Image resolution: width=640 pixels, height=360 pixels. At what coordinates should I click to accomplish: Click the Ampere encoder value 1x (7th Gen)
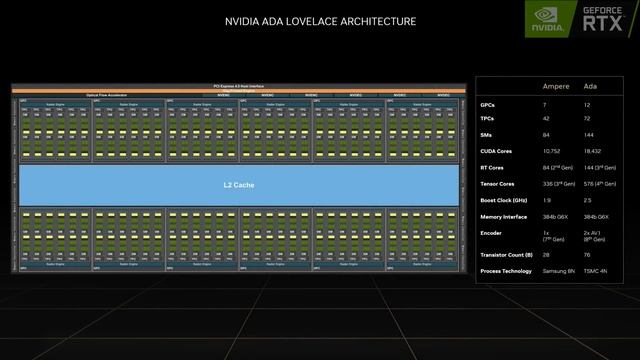(553, 236)
